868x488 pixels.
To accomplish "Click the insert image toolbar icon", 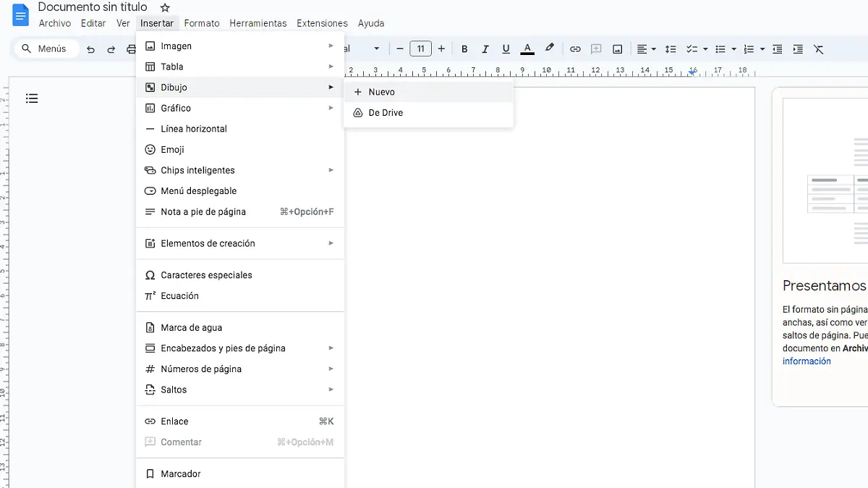I will click(x=618, y=49).
